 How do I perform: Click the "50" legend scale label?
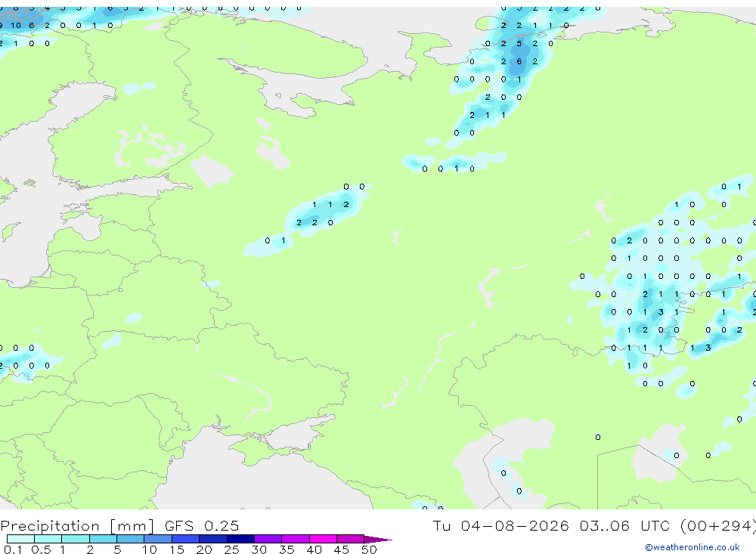[369, 549]
